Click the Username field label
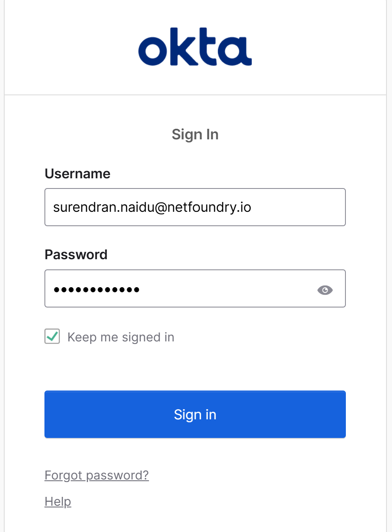The height and width of the screenshot is (532, 392). pyautogui.click(x=77, y=174)
